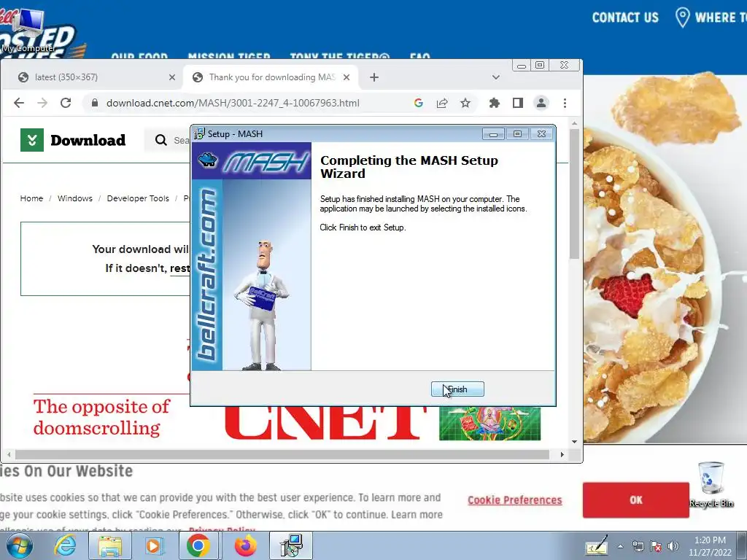This screenshot has width=747, height=560.
Task: Click Chrome horizontal scrollbar
Action: (282, 455)
